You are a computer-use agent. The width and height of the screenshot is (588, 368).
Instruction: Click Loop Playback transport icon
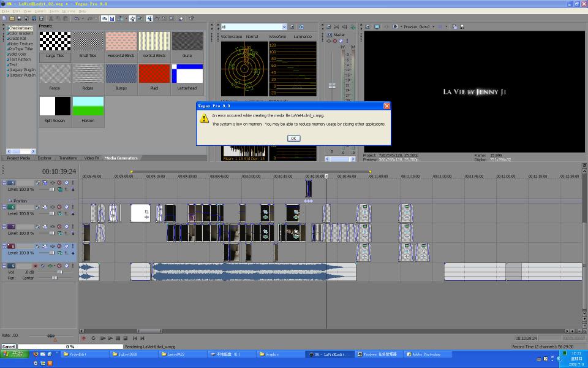94,338
